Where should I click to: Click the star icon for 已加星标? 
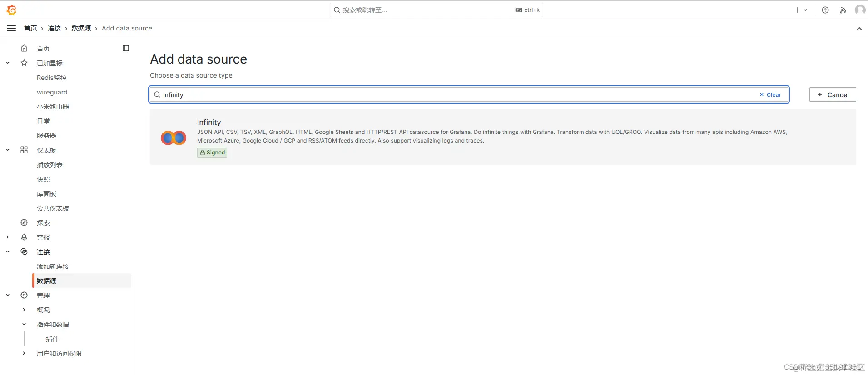[24, 63]
